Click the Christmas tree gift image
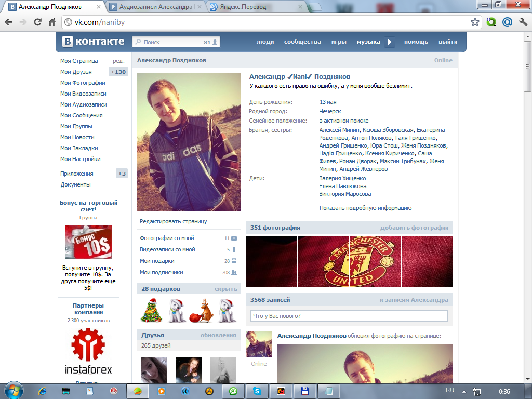Screen dimensions: 532x399 pos(151,311)
